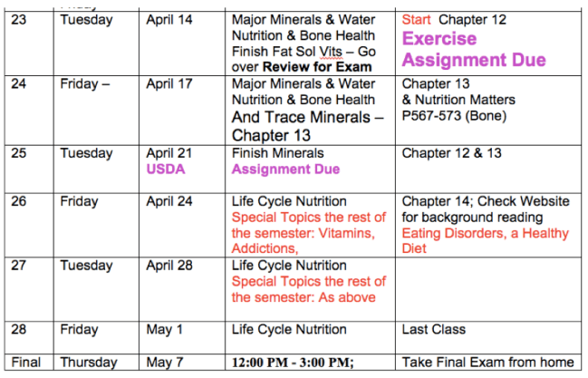Select the "April 14" date cell

click(170, 19)
